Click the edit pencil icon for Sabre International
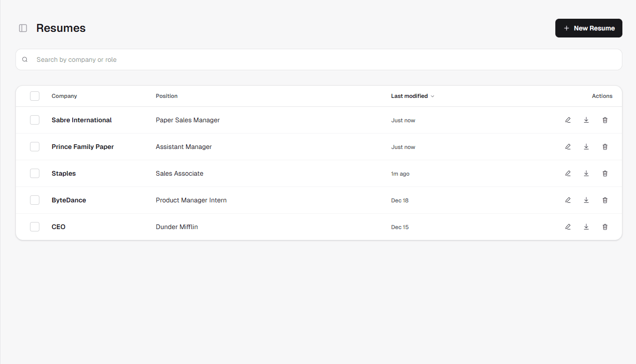 pyautogui.click(x=568, y=120)
